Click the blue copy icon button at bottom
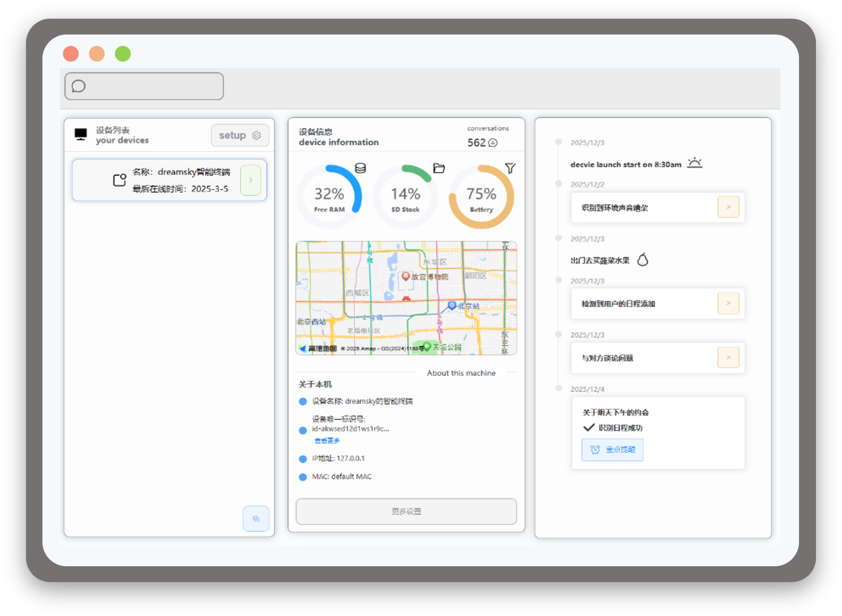The width and height of the screenshot is (842, 616). pyautogui.click(x=256, y=518)
